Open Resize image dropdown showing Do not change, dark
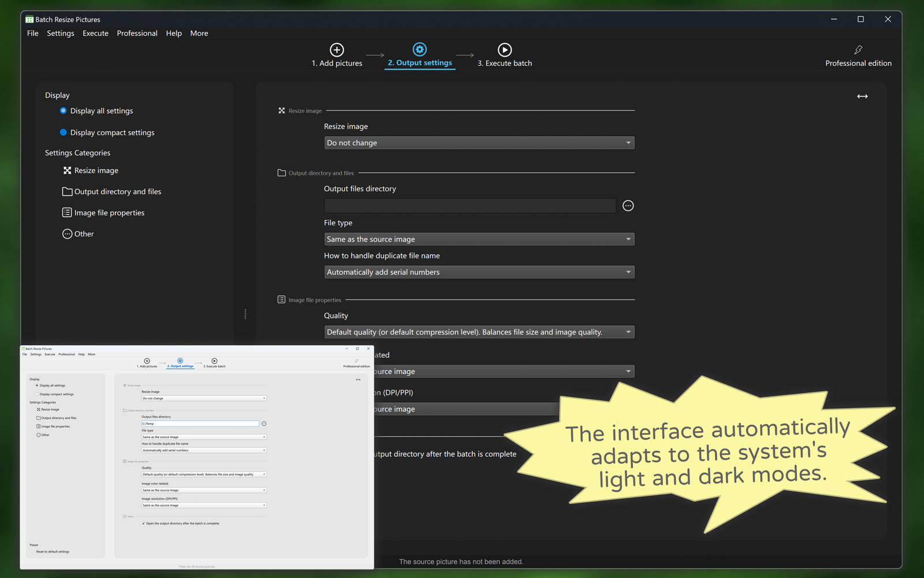The height and width of the screenshot is (578, 924). 479,143
